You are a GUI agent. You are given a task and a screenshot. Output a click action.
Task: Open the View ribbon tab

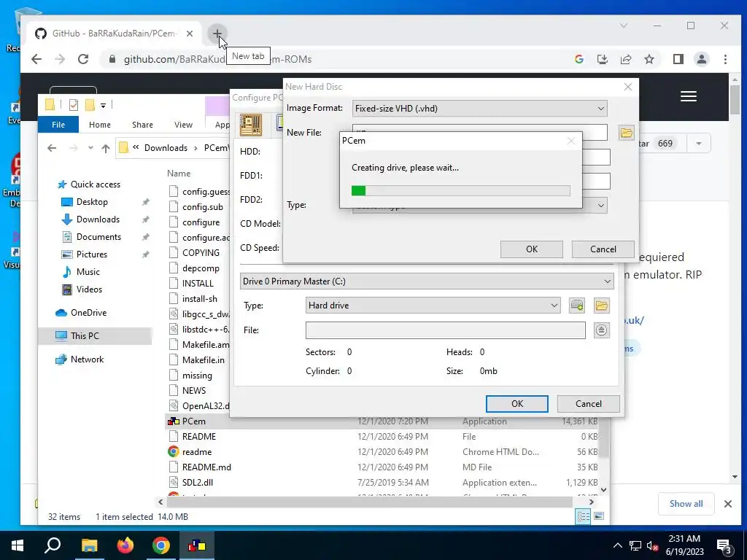pyautogui.click(x=183, y=125)
